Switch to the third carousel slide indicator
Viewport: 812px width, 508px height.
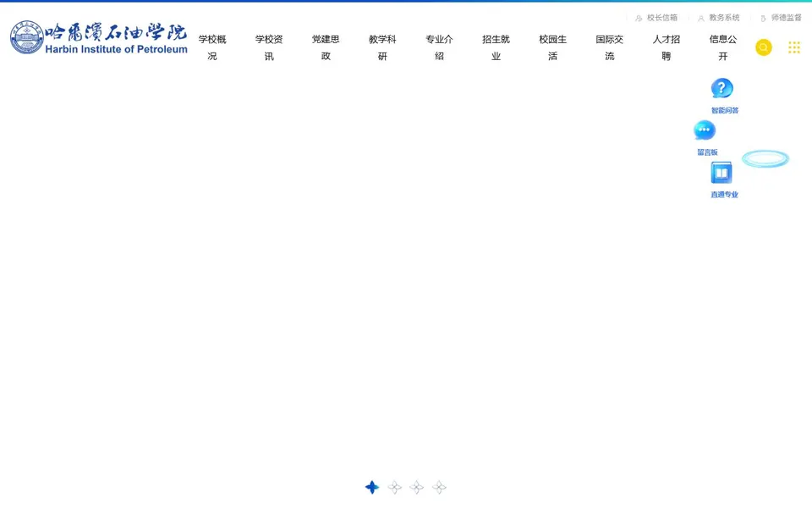point(417,488)
